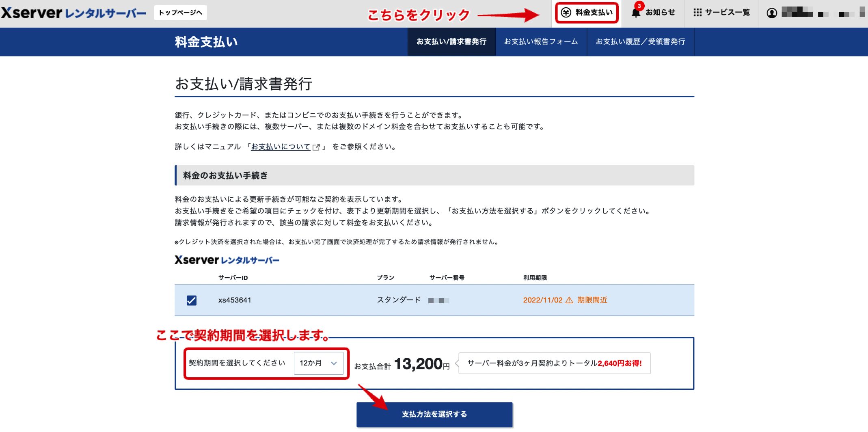Click the 2022/11/02 expiry date
The width and height of the screenshot is (868, 432).
coord(543,300)
